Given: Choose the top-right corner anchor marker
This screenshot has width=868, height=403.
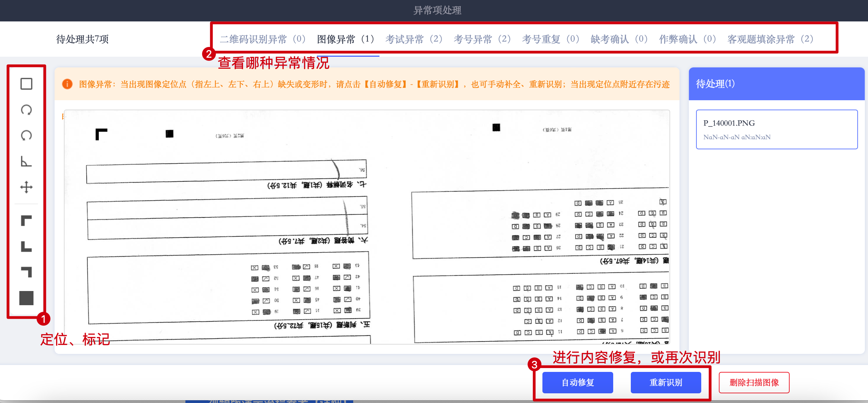Looking at the screenshot, I should pyautogui.click(x=26, y=272).
